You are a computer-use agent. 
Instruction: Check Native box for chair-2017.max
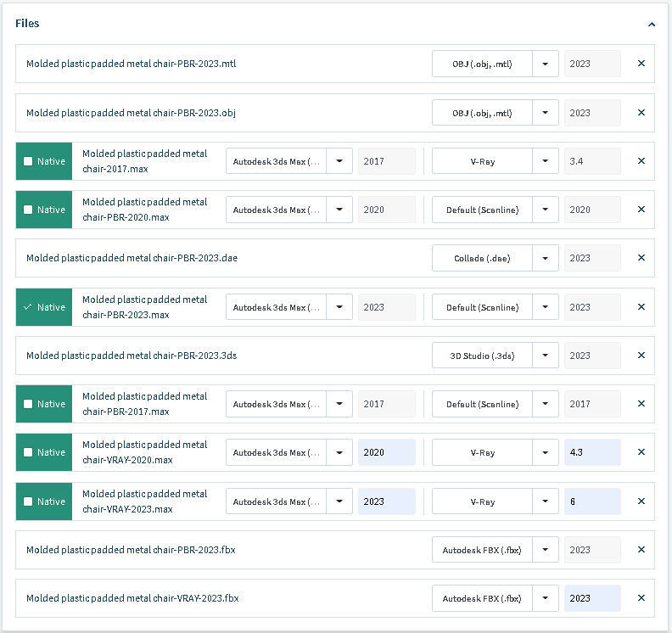click(28, 161)
